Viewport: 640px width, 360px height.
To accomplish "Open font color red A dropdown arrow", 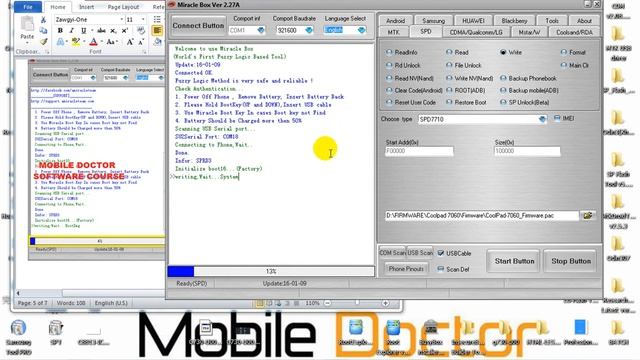I will tap(101, 42).
